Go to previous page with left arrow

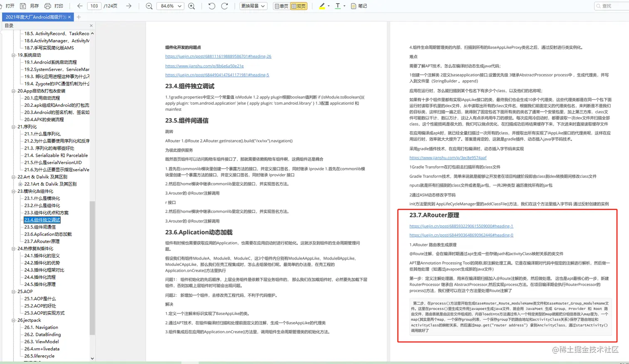tap(80, 6)
